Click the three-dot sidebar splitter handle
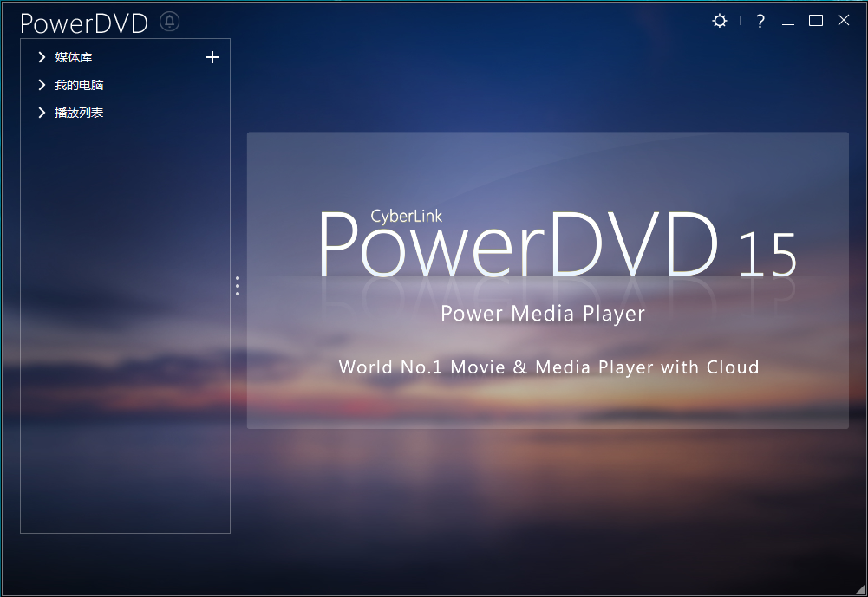868x597 pixels. (x=238, y=285)
